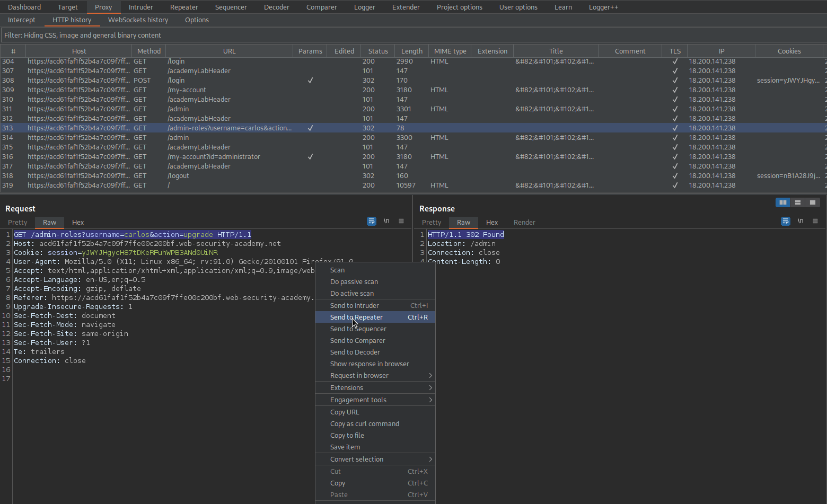Viewport: 827px width, 504px height.
Task: Expand the Extensions submenu
Action: (x=375, y=388)
